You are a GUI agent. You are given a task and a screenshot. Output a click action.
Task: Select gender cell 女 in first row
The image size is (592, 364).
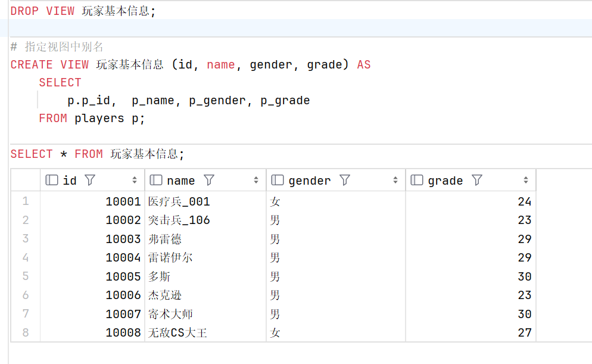pos(336,201)
